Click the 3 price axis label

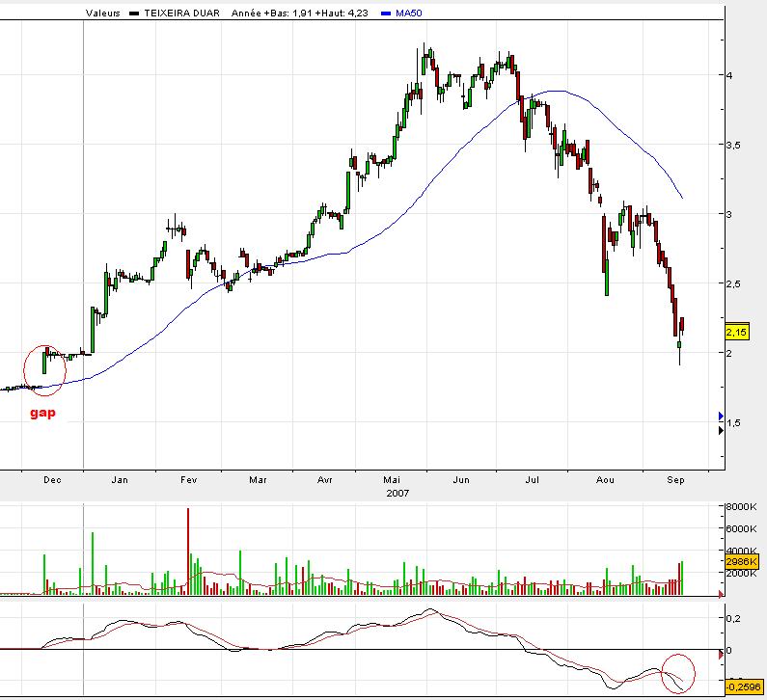point(729,214)
